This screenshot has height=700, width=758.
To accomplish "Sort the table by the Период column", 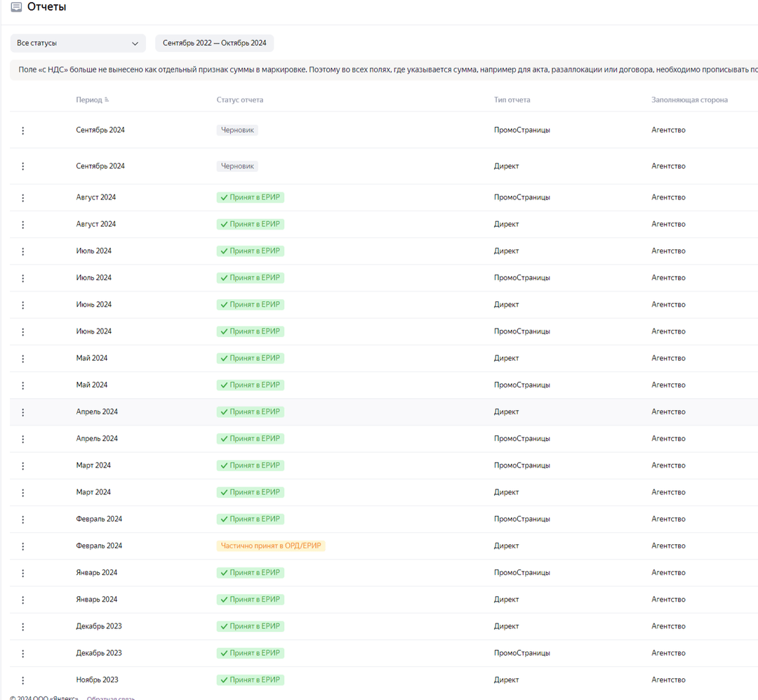I will (93, 100).
